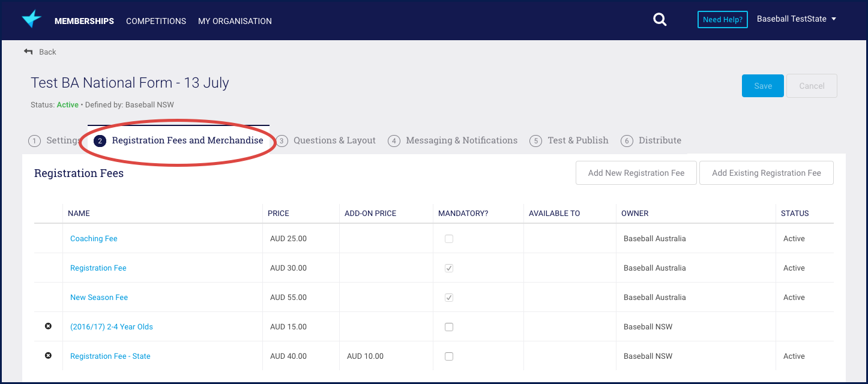The image size is (868, 384).
Task: Open Registration Fee - State link
Action: click(110, 356)
